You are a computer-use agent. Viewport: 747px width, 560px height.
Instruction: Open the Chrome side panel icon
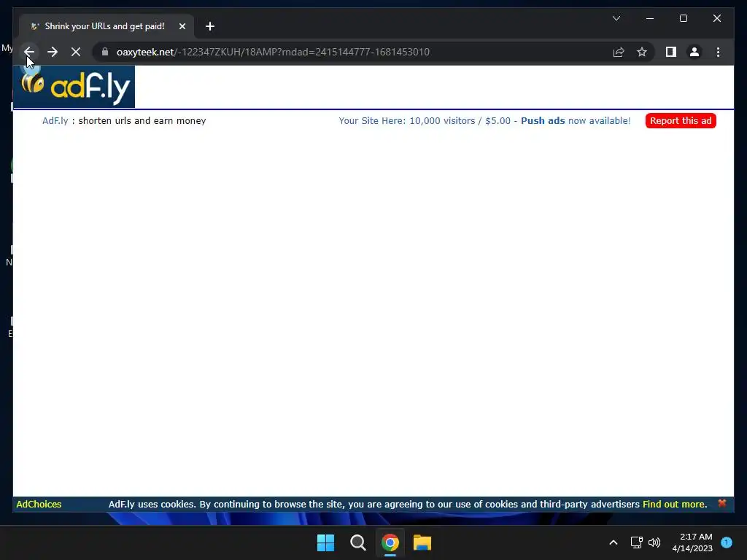tap(671, 52)
